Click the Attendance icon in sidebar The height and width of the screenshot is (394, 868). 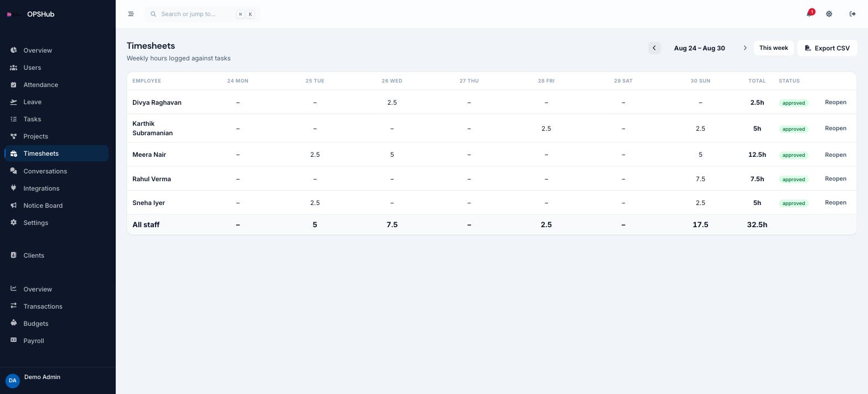pyautogui.click(x=13, y=85)
